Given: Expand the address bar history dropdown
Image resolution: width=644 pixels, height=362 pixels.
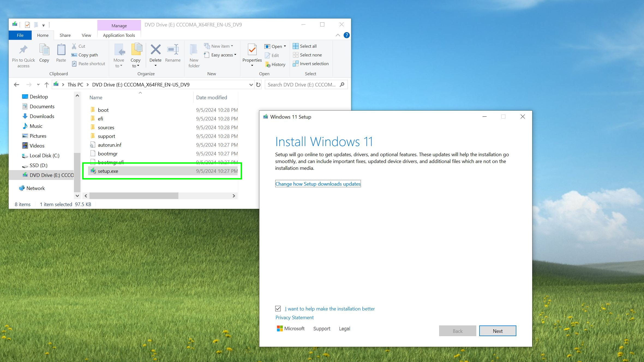Looking at the screenshot, I should (x=251, y=85).
